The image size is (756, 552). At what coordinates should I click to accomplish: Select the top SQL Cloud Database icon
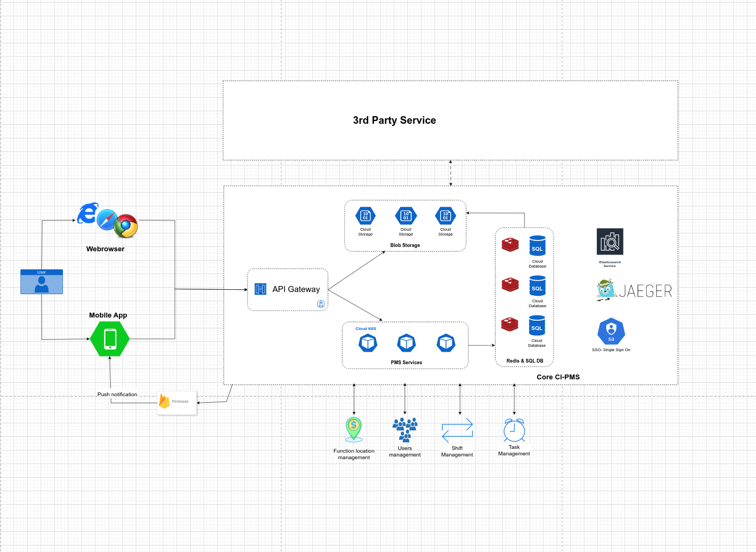click(538, 246)
